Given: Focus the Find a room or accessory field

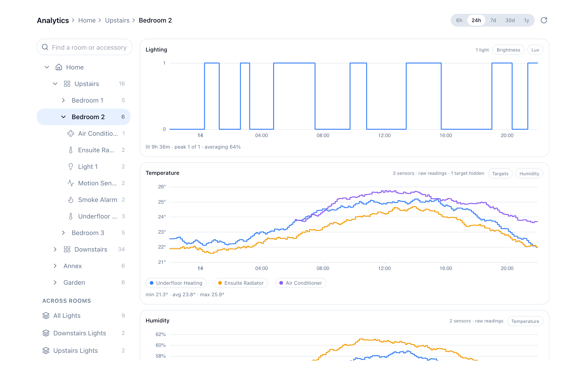Looking at the screenshot, I should 84,47.
